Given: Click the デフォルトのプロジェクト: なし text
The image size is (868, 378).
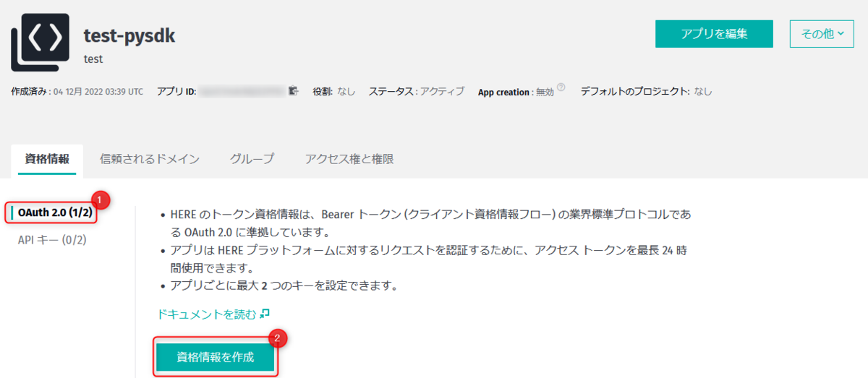Looking at the screenshot, I should click(647, 92).
